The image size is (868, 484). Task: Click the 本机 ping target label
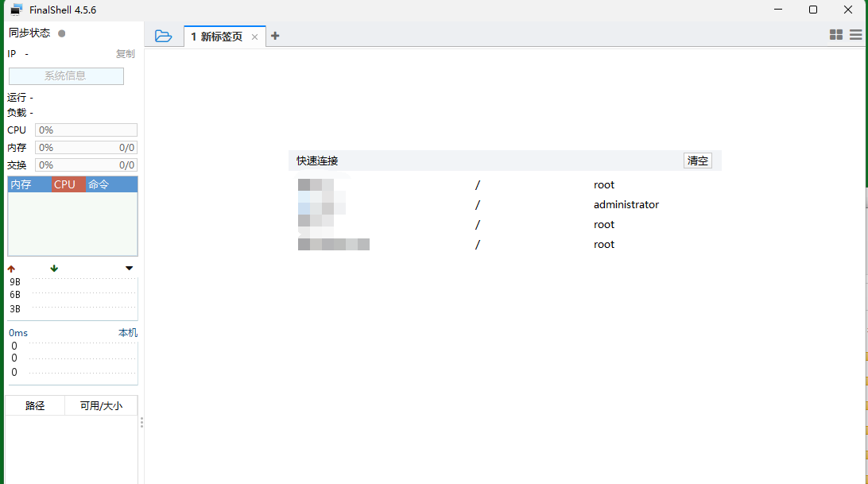[127, 333]
